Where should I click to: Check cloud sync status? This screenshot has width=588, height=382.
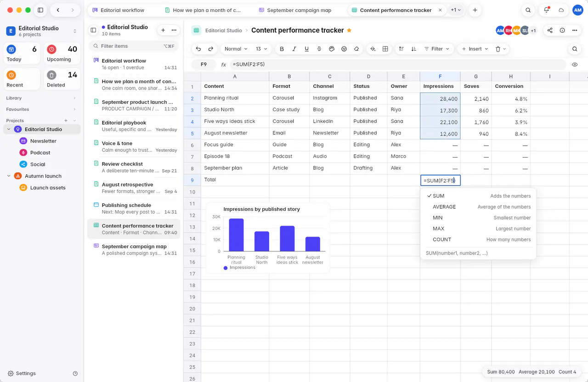[x=561, y=10]
